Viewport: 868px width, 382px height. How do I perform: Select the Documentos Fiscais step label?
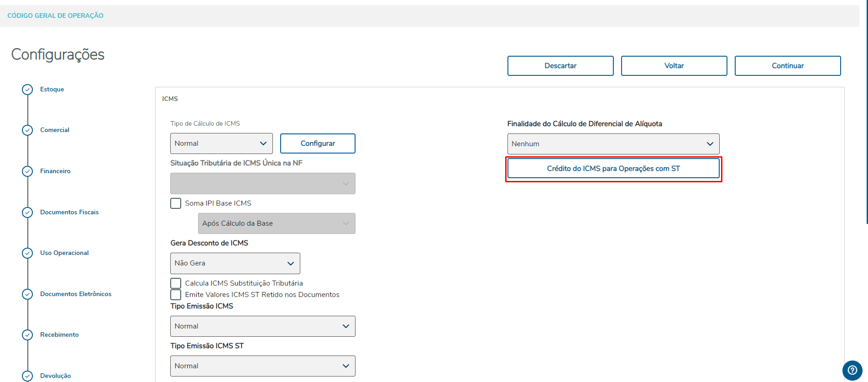coord(69,212)
